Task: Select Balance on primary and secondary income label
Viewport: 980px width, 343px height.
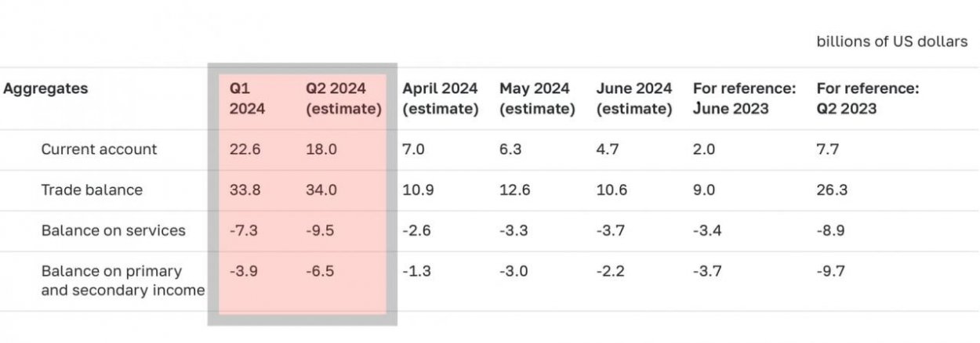Action: (x=122, y=280)
